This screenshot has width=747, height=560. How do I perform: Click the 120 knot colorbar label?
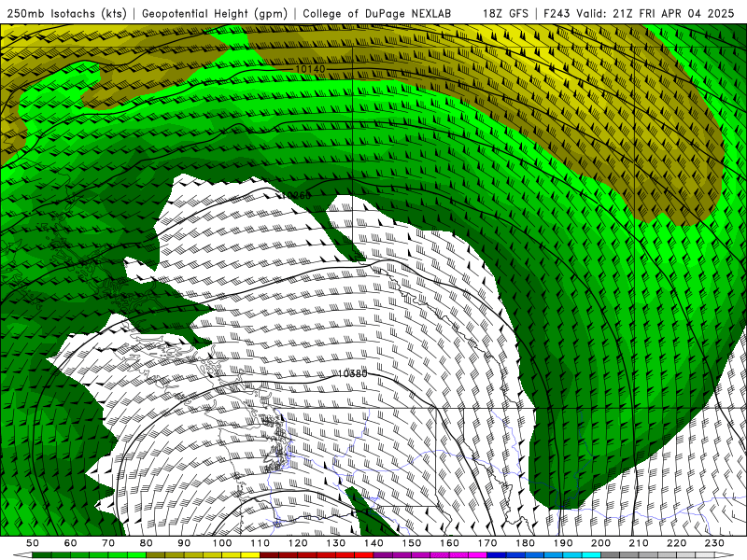point(298,543)
